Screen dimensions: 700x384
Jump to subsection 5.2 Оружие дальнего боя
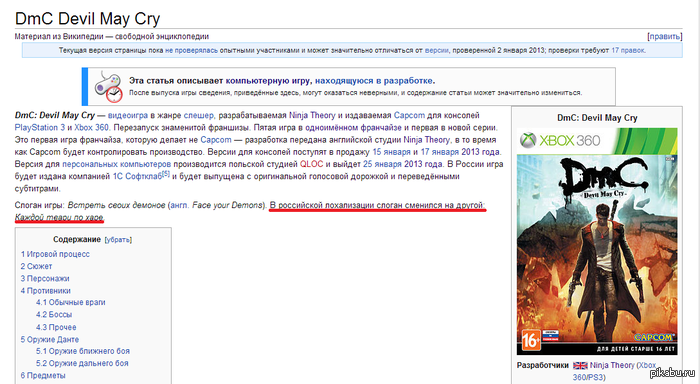(82, 363)
